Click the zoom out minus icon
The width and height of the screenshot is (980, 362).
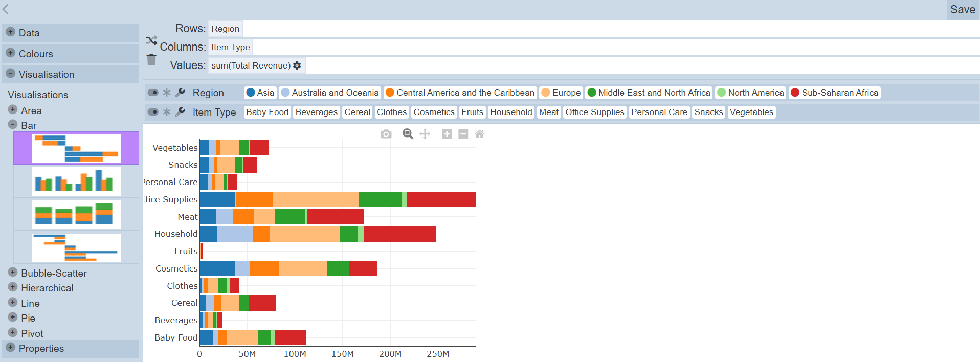tap(463, 134)
